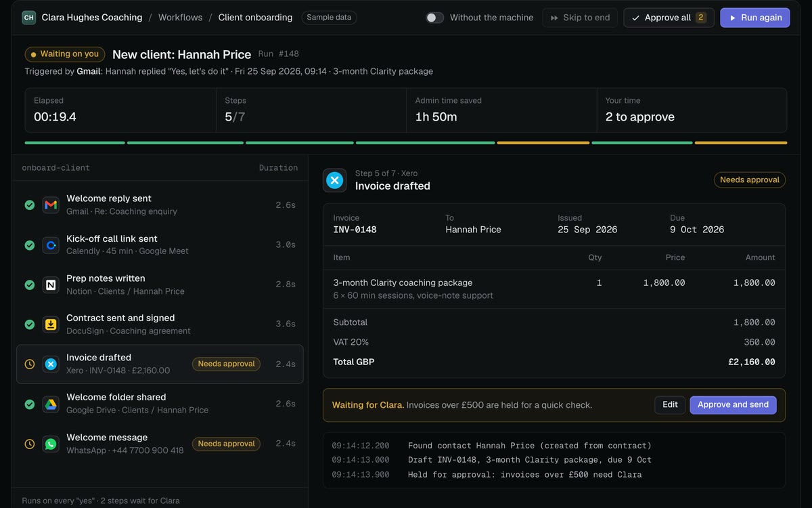812x508 pixels.
Task: Click Approve and send for the invoice
Action: click(x=733, y=405)
